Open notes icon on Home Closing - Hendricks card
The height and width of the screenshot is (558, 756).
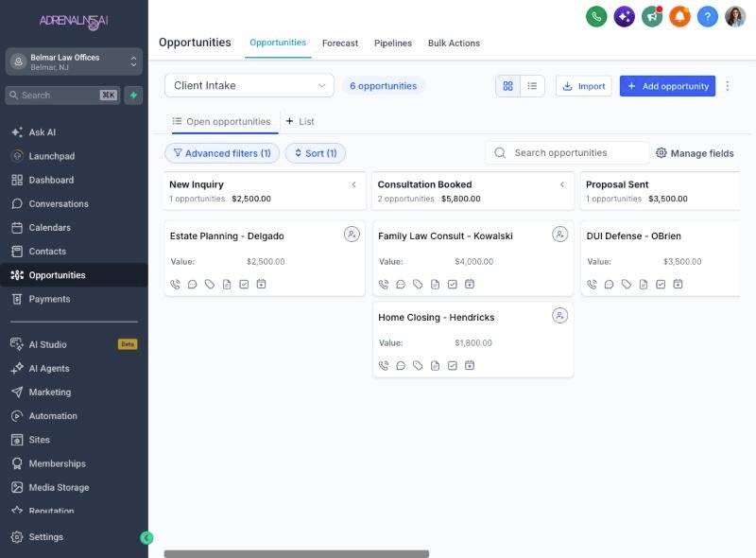(x=435, y=365)
